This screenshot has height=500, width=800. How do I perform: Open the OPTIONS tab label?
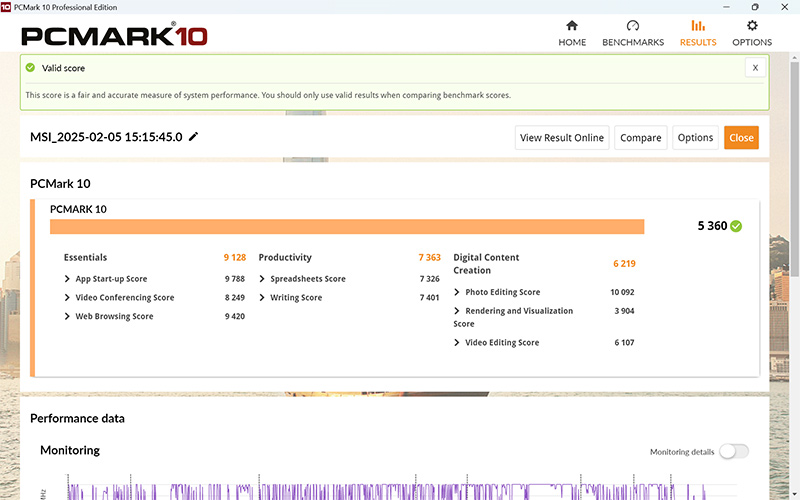pos(752,42)
